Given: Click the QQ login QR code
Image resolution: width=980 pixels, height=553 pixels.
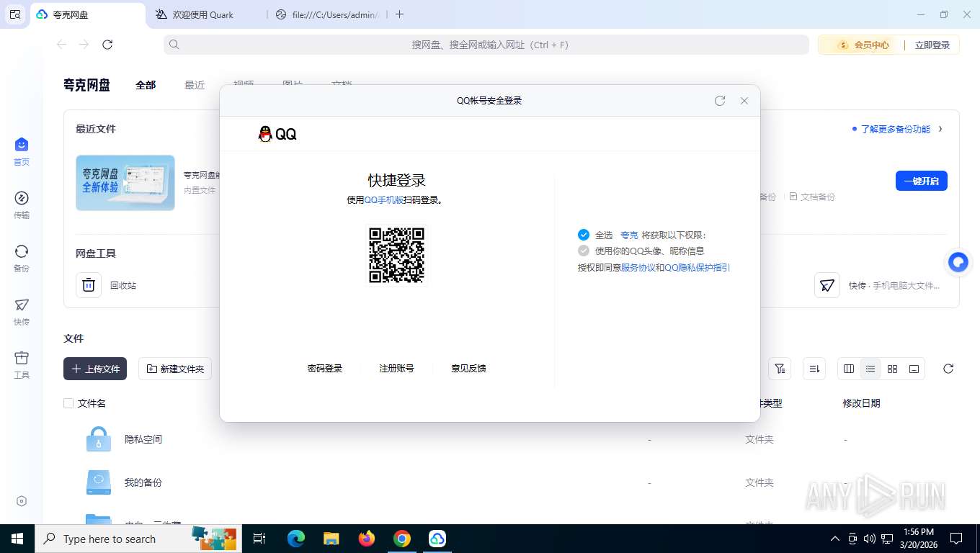Looking at the screenshot, I should [x=397, y=256].
